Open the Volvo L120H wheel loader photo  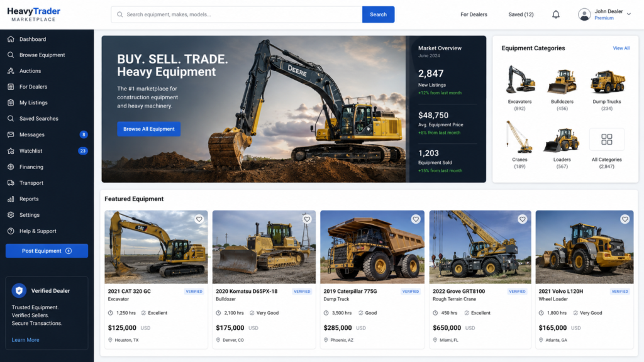584,247
